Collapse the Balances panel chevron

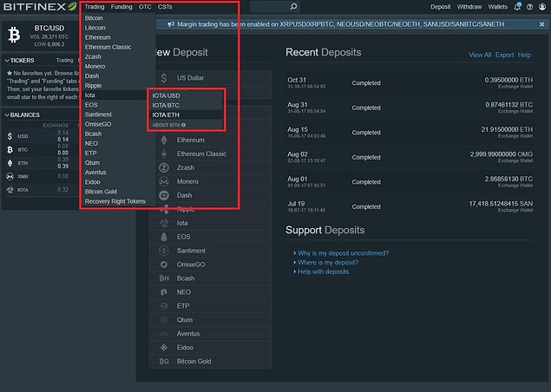tap(7, 114)
